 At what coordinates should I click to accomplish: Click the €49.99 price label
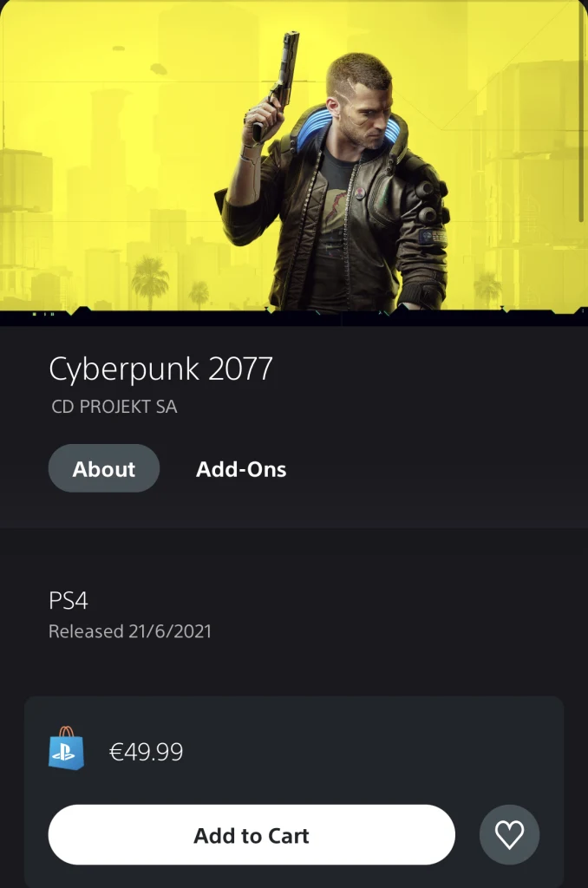[x=146, y=752]
